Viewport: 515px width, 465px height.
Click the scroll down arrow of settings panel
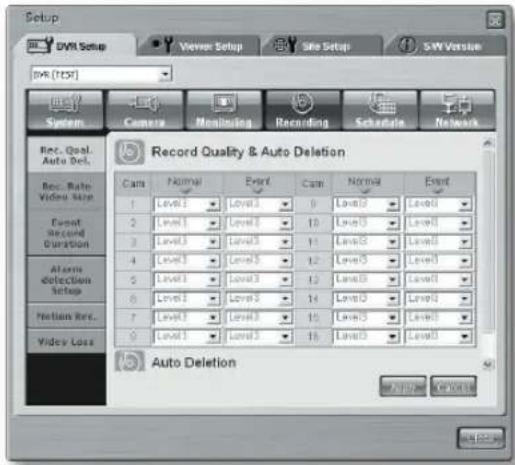(x=488, y=364)
